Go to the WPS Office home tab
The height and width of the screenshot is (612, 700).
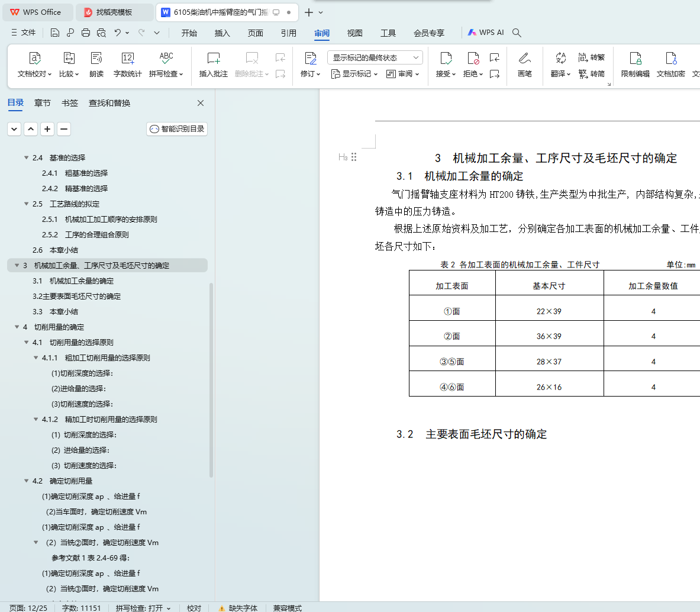pyautogui.click(x=37, y=12)
